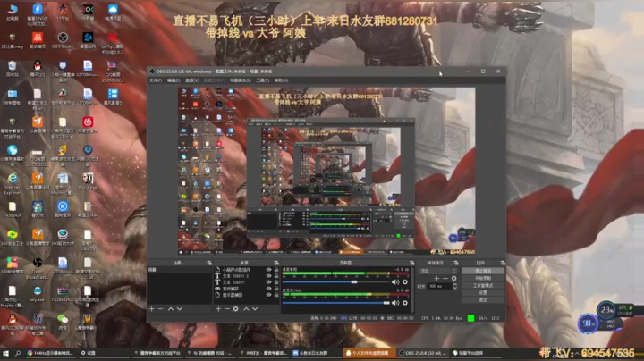Add a scene transition with plus icon
This screenshot has height=361, width=644.
[436, 279]
